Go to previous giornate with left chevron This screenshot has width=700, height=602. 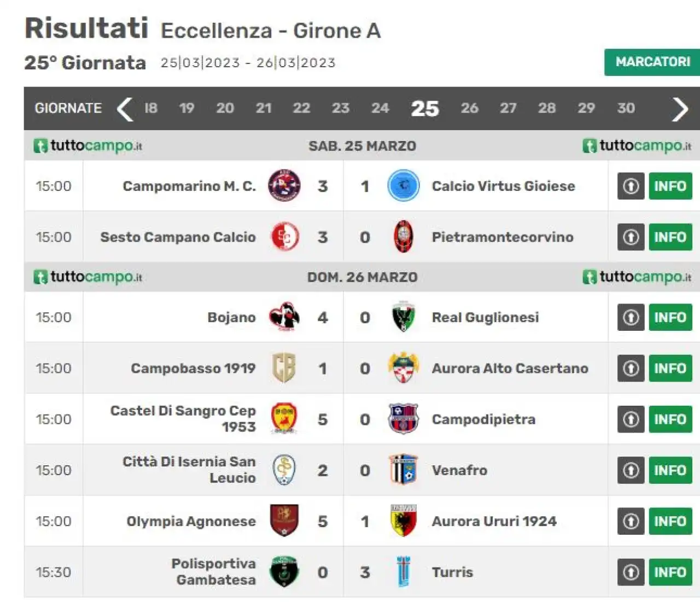click(x=125, y=109)
